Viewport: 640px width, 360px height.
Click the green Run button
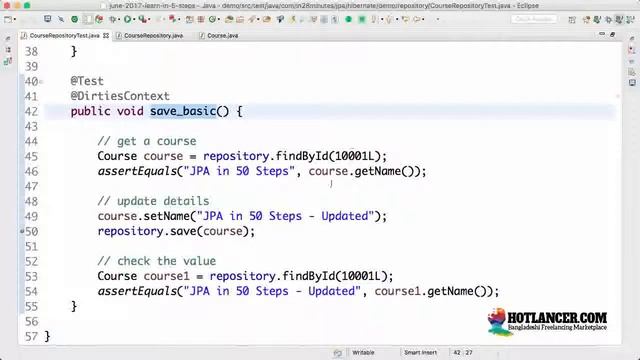click(x=128, y=19)
